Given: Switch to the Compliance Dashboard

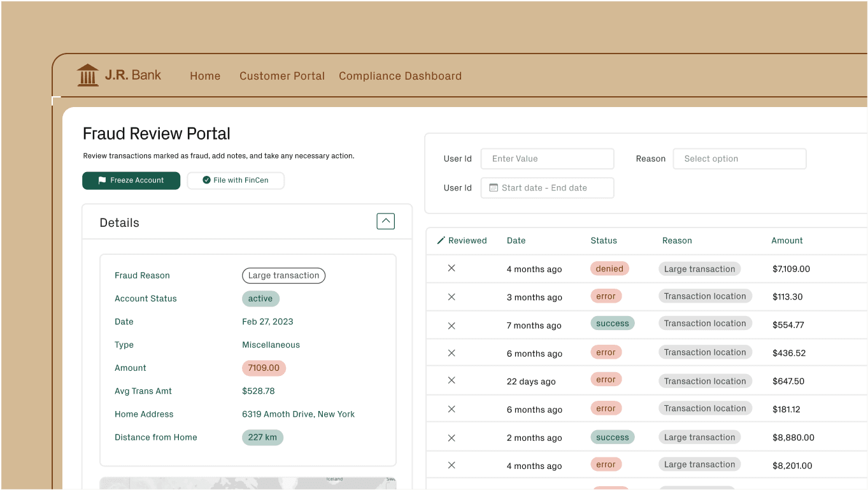Looking at the screenshot, I should pos(400,76).
